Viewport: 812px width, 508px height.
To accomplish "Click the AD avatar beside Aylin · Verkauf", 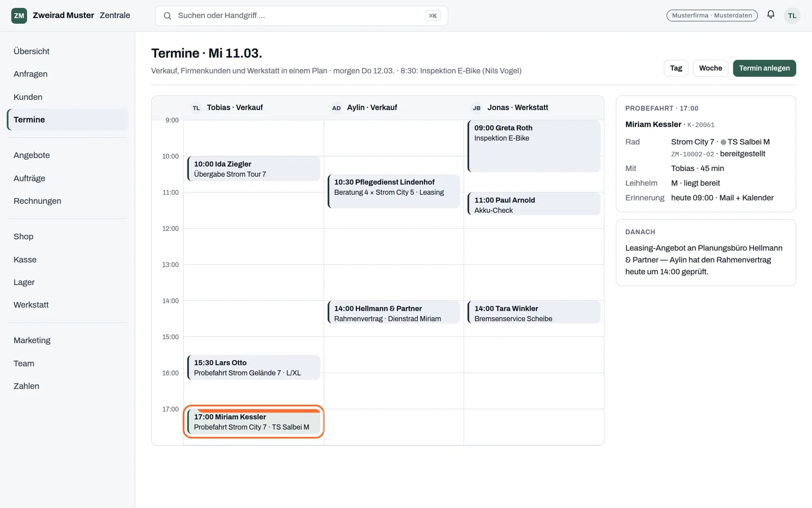I will pyautogui.click(x=337, y=108).
